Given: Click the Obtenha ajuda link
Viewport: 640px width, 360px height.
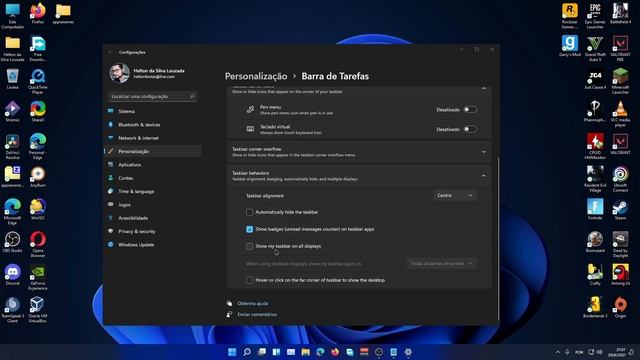Looking at the screenshot, I should click(253, 303).
